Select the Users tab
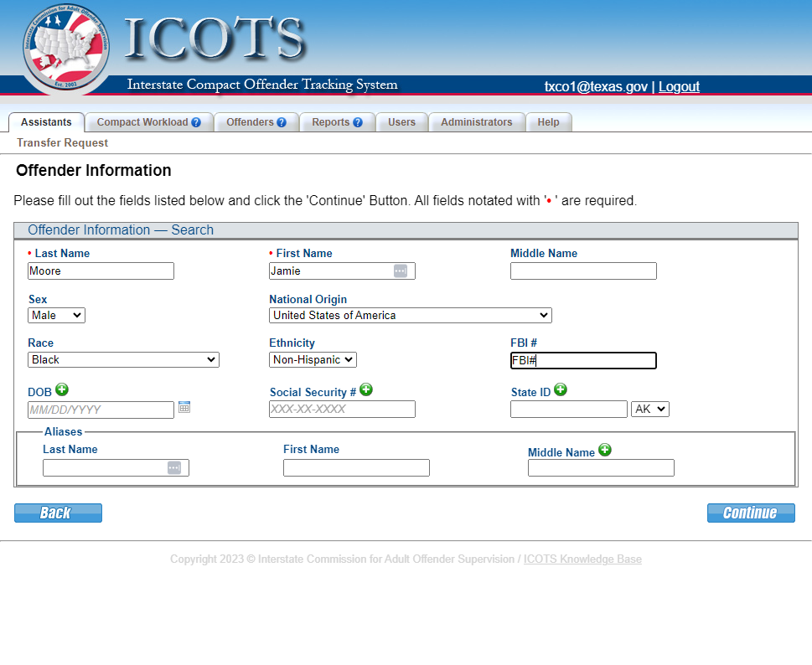This screenshot has width=812, height=665. 402,122
